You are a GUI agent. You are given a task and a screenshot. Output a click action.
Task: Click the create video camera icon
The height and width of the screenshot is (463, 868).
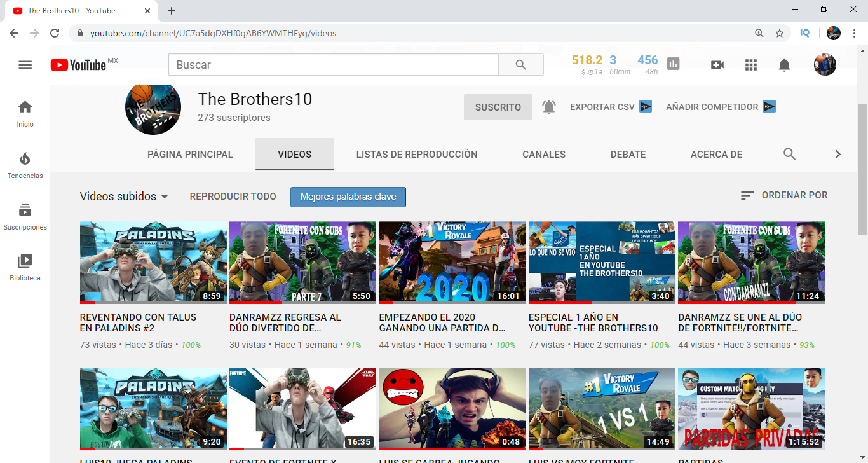(717, 64)
